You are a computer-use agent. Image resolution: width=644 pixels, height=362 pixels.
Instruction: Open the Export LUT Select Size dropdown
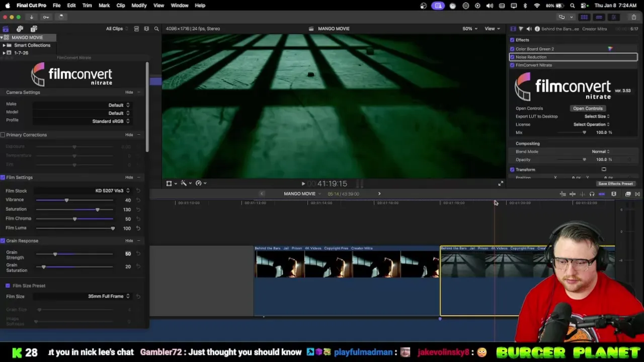point(597,116)
